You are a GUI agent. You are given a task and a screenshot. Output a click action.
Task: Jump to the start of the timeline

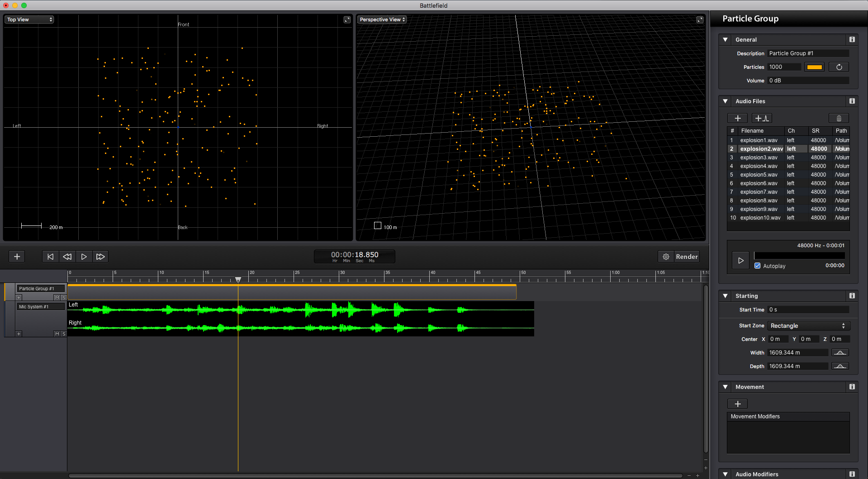[x=50, y=257]
